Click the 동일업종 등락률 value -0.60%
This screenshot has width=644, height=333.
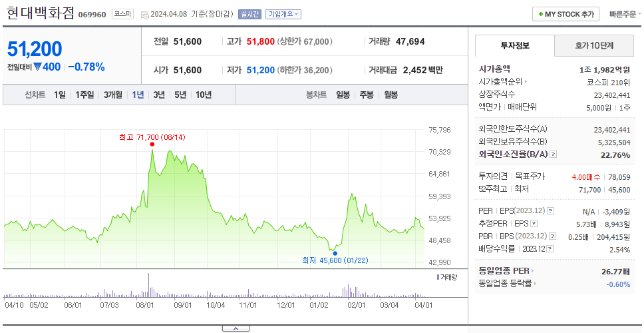(x=618, y=284)
